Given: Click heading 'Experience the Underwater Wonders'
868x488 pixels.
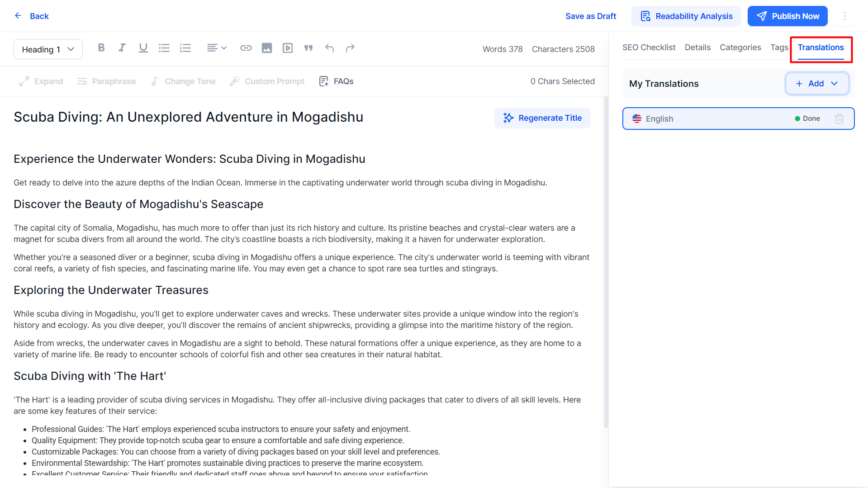Looking at the screenshot, I should (x=190, y=159).
